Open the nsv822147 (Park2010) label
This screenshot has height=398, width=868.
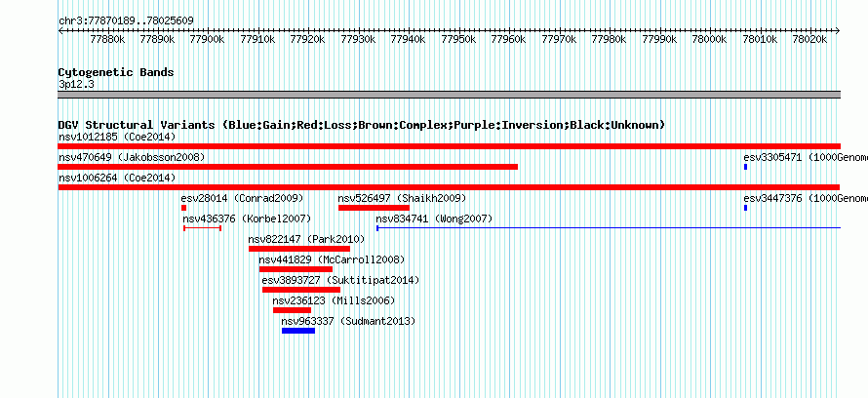(306, 239)
